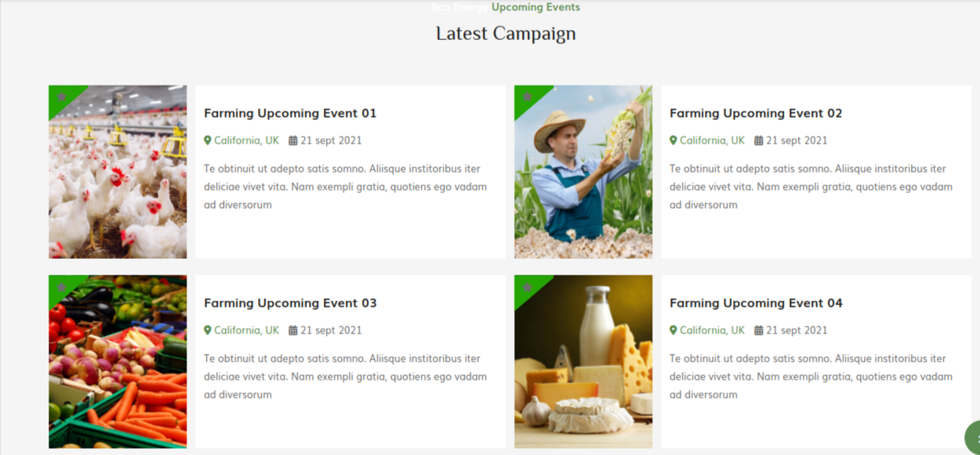Click the location pin icon for Event 04

[673, 330]
